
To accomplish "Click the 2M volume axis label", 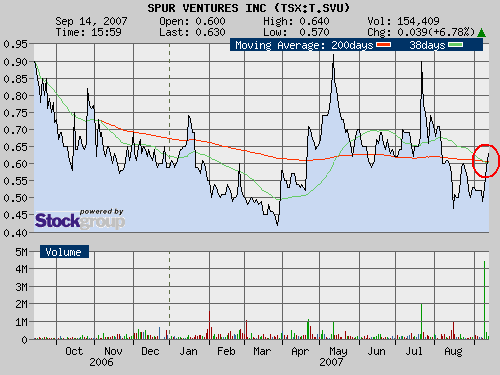I will (x=21, y=304).
